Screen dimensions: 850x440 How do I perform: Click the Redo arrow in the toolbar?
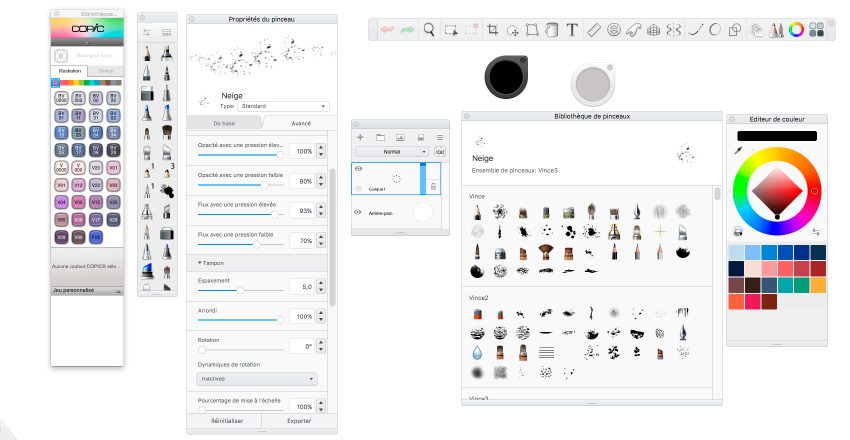(407, 30)
